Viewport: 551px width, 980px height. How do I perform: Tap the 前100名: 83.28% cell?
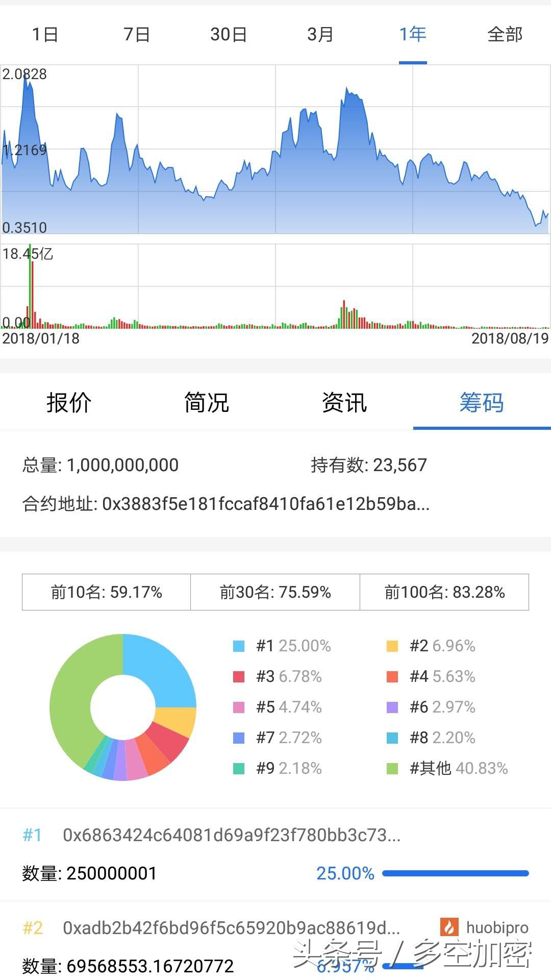[444, 592]
